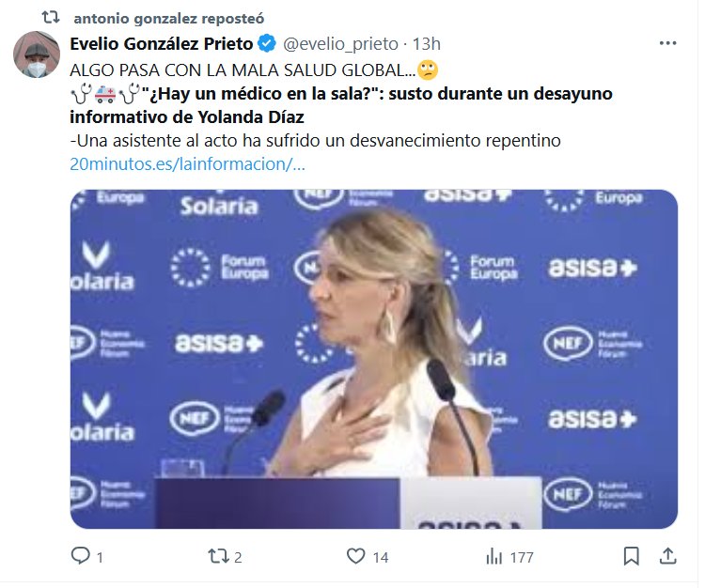Click the Evelio González Prieto display name

162,43
